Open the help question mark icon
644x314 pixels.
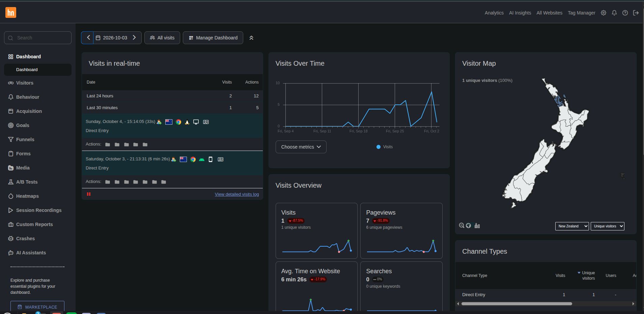tap(625, 13)
